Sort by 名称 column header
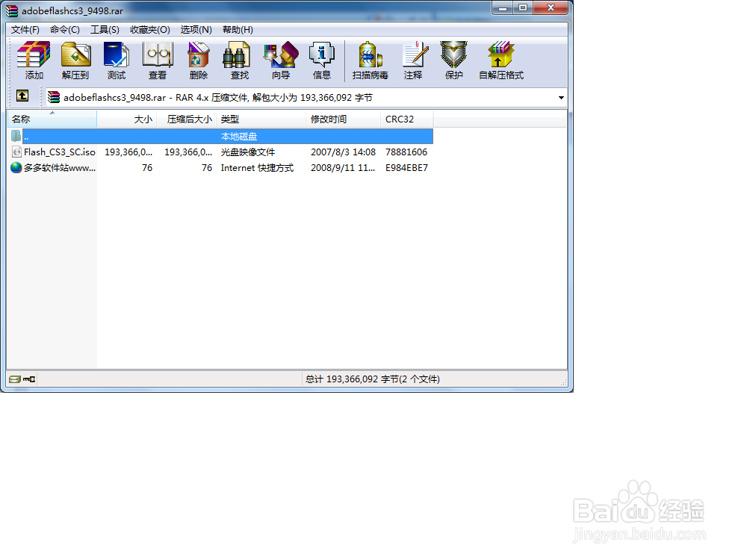The height and width of the screenshot is (560, 747). coord(52,119)
